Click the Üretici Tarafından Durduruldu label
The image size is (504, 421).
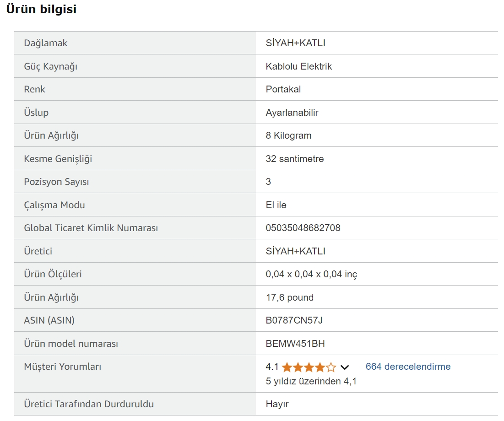89,404
